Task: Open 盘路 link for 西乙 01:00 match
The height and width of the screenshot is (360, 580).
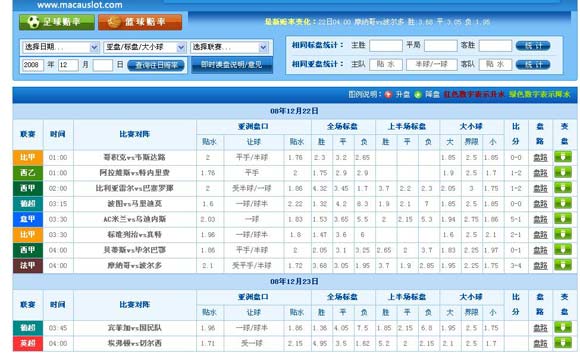Action: (x=540, y=173)
